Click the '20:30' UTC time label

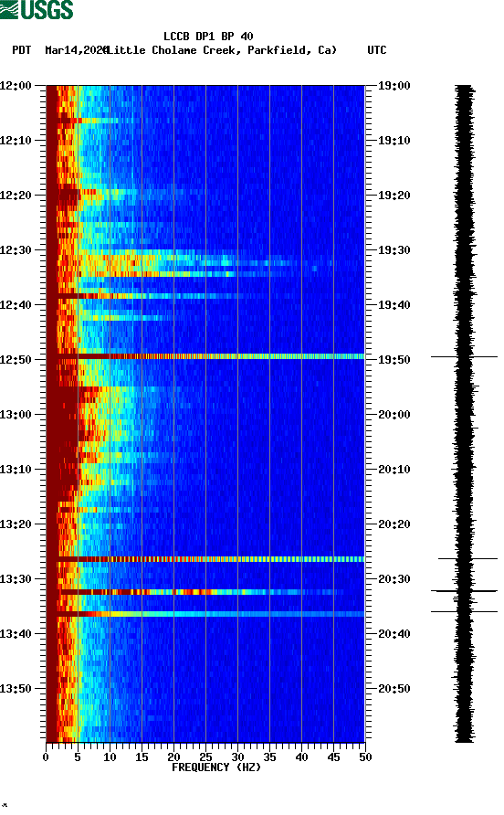394,579
